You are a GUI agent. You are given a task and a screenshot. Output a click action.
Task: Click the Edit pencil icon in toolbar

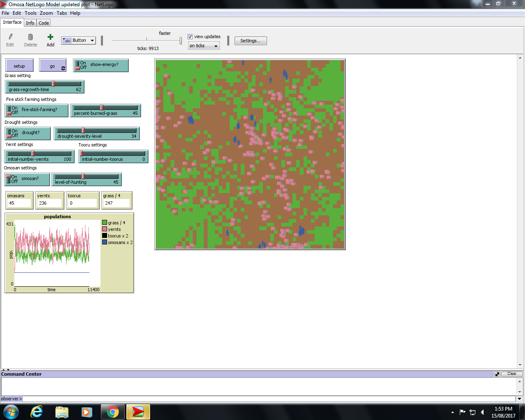point(10,37)
